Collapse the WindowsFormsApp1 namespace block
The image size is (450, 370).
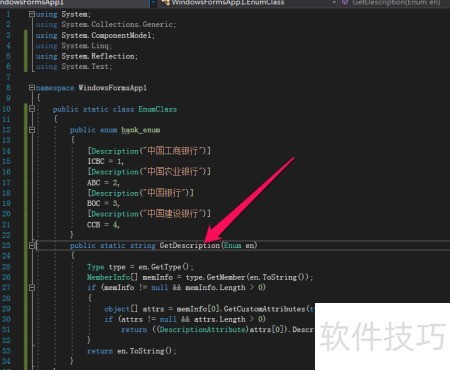(x=32, y=88)
